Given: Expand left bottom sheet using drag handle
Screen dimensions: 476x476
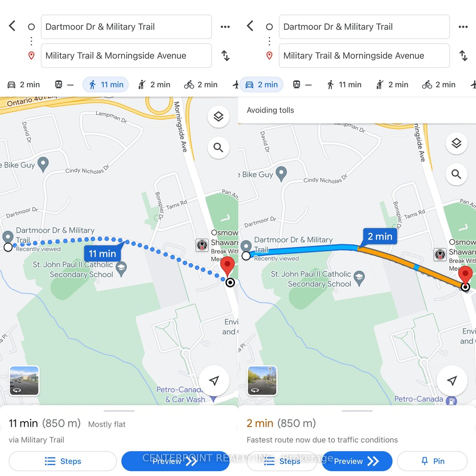Looking at the screenshot, I should coord(119,411).
